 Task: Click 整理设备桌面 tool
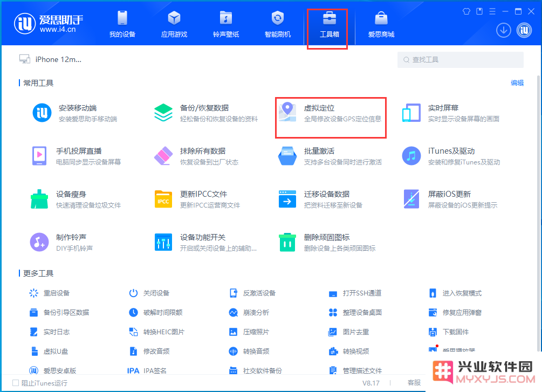[x=355, y=313]
